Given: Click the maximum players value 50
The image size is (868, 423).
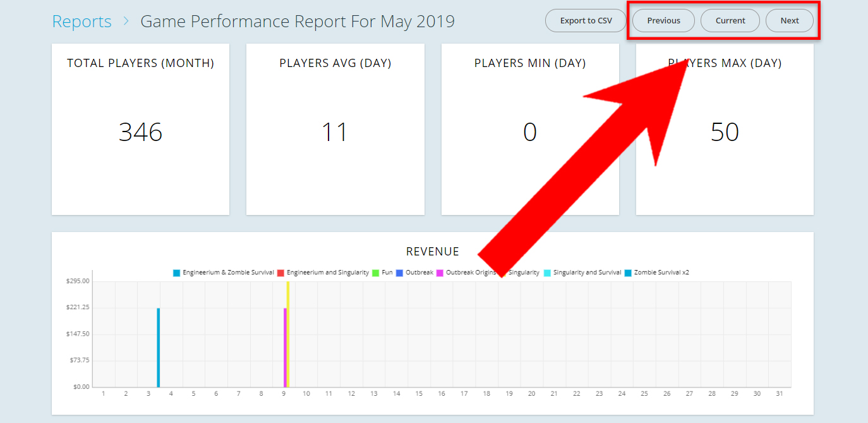Looking at the screenshot, I should pos(725,132).
